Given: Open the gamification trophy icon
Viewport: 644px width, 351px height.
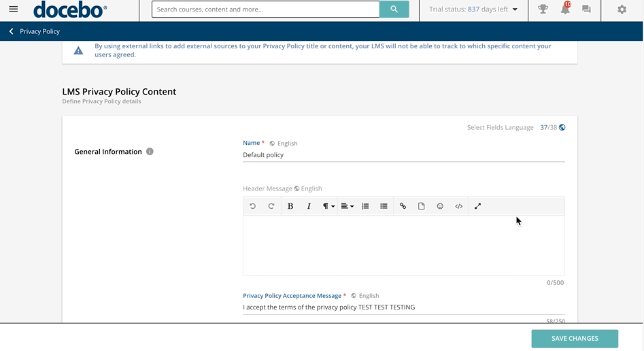Looking at the screenshot, I should (543, 10).
